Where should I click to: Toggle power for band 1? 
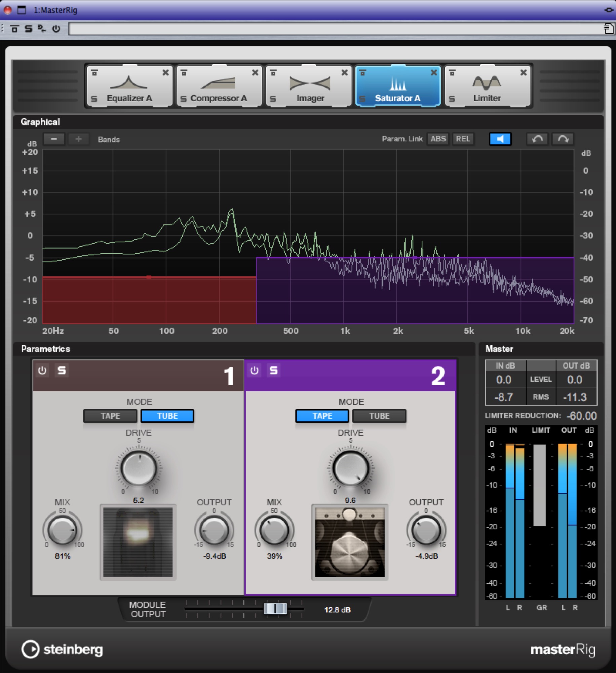42,370
